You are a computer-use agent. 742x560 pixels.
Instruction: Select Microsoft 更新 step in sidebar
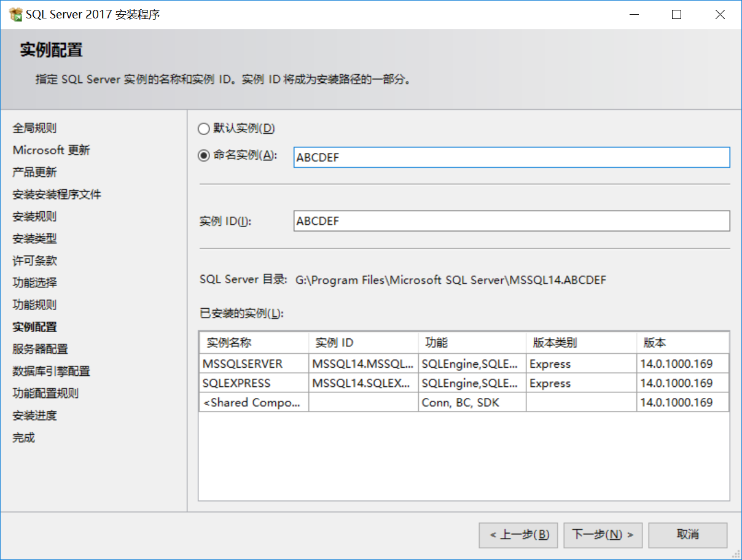click(52, 150)
